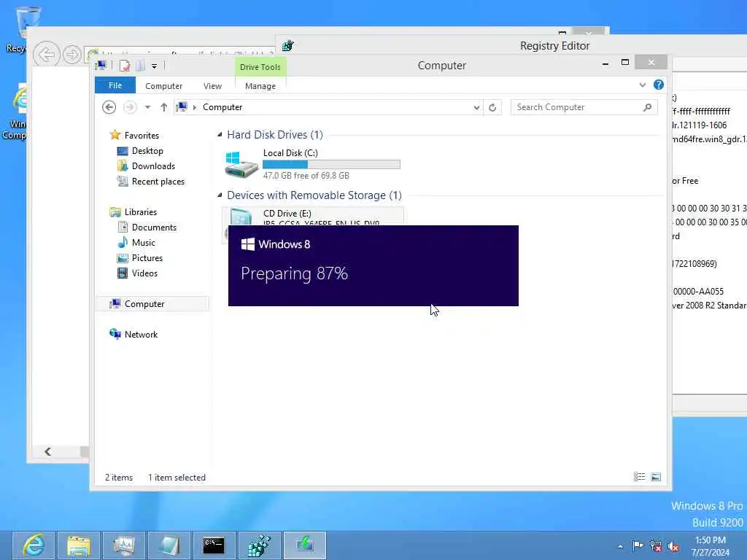
Task: Open the Pictures library
Action: [x=147, y=258]
